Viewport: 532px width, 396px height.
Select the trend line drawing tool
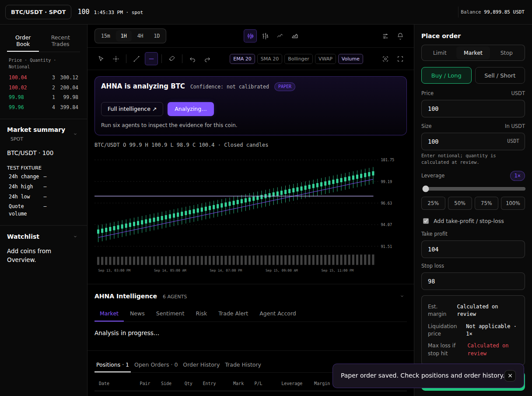(x=136, y=59)
